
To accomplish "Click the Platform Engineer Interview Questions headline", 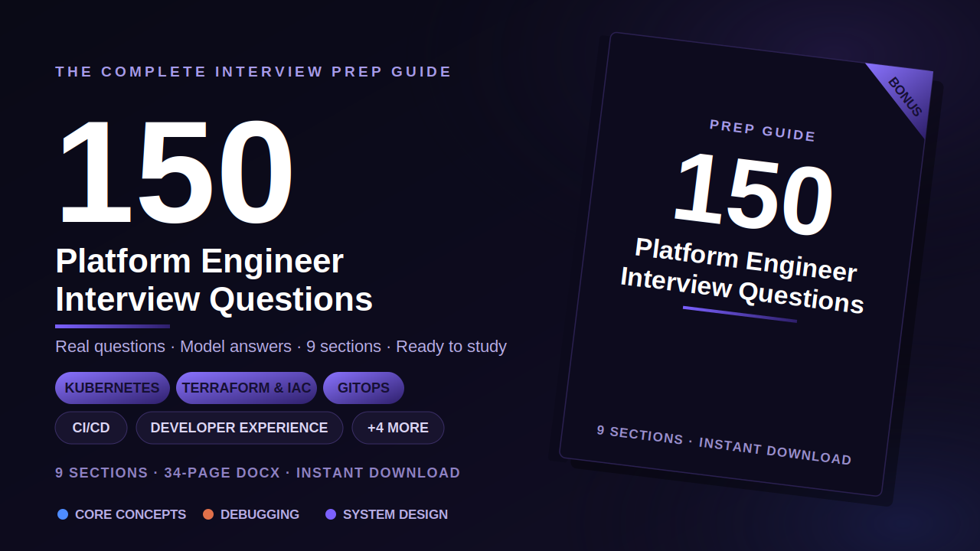I will click(214, 280).
